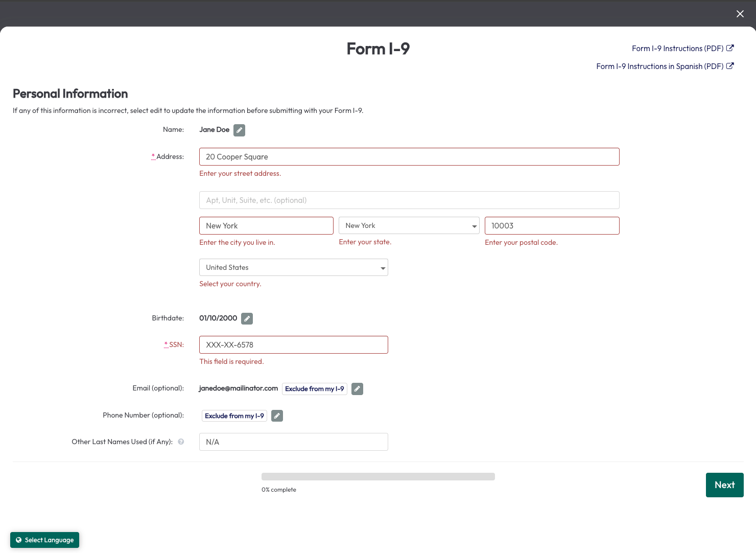Click the pencil edit icon beside Jane Doe
Viewport: 756px width, 553px height.
pyautogui.click(x=239, y=130)
